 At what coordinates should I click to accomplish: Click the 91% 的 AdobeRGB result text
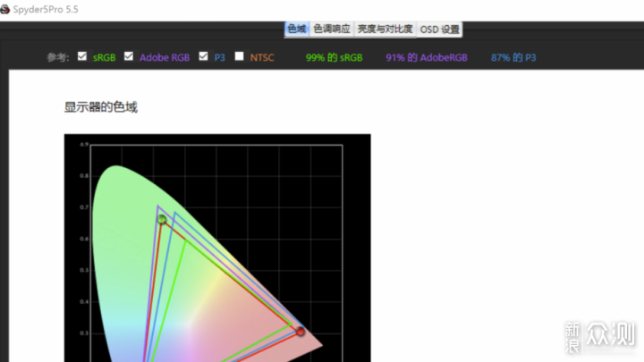(427, 57)
